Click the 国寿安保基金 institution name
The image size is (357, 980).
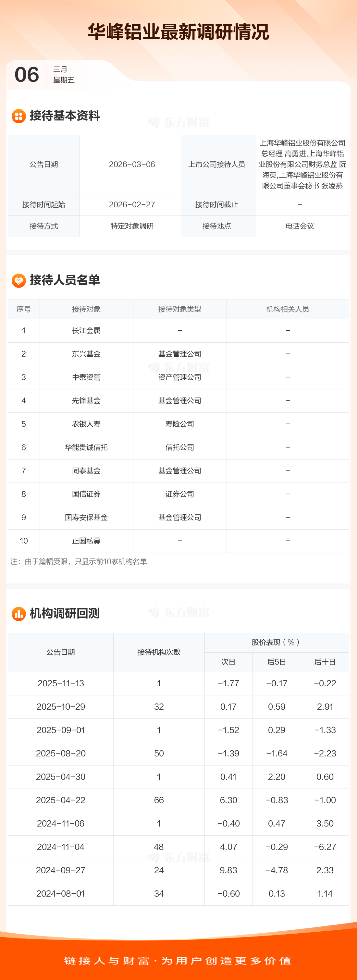(86, 517)
